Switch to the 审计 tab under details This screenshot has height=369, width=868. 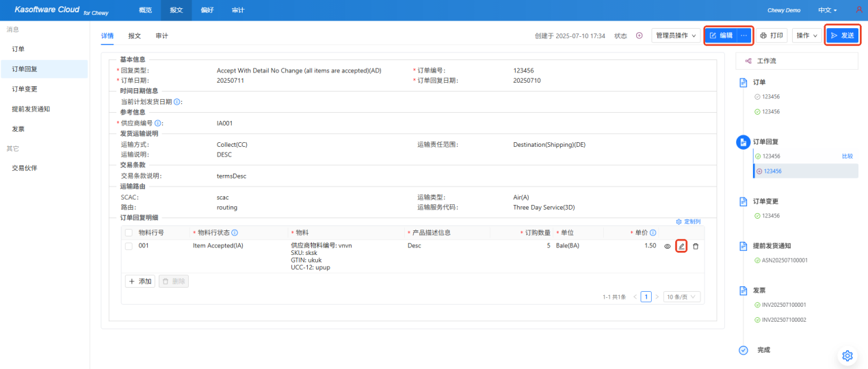coord(161,36)
